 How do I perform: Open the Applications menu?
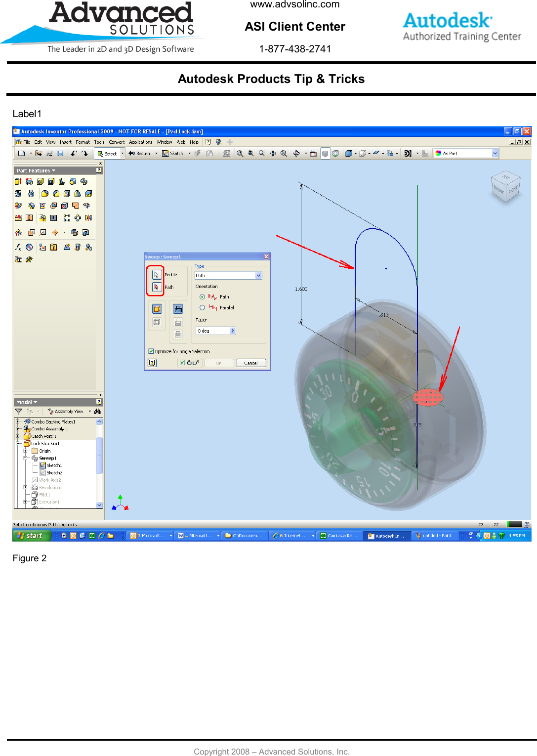pos(141,142)
